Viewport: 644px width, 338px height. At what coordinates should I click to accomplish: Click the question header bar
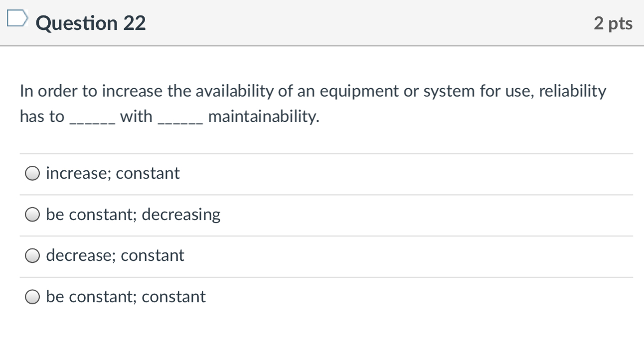pos(322,23)
